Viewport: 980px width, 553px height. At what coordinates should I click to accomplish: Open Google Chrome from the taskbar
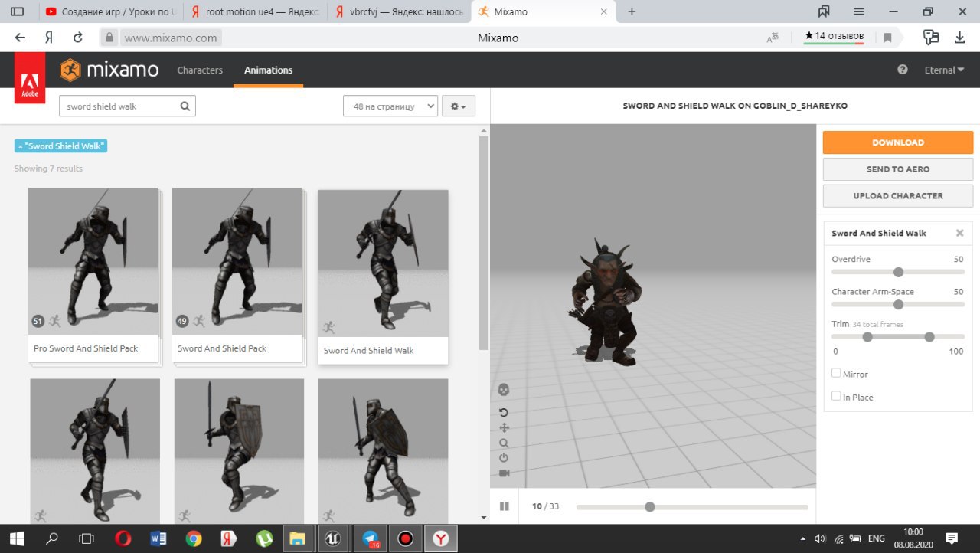tap(194, 538)
